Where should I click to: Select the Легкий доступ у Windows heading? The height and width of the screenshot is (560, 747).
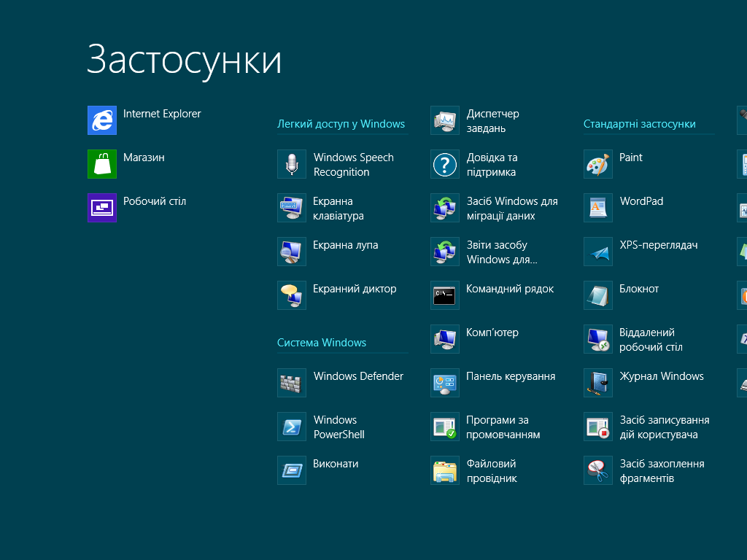click(x=341, y=124)
